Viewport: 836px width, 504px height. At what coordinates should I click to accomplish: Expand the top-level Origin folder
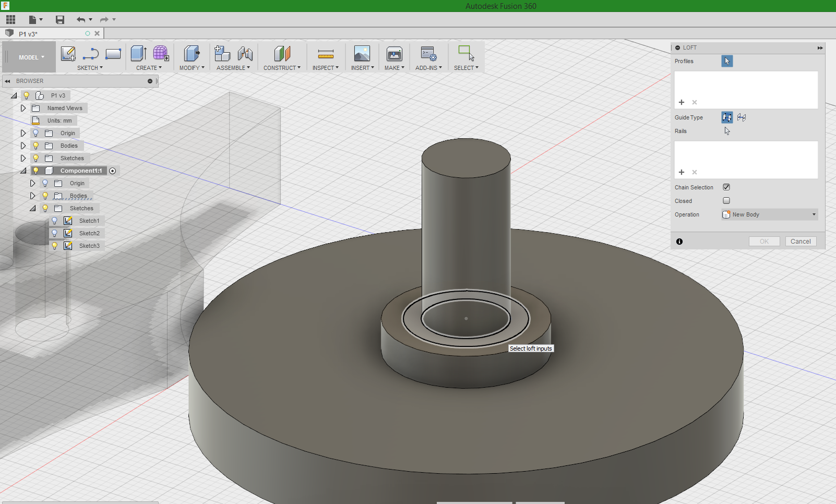pos(23,133)
